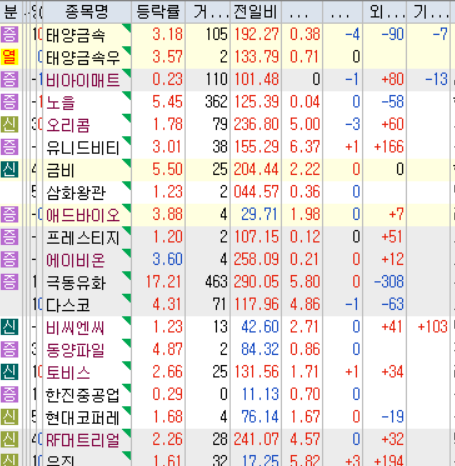Screen dimensions: 455x466
Task: Select stock name 토비스
Action: point(68,373)
